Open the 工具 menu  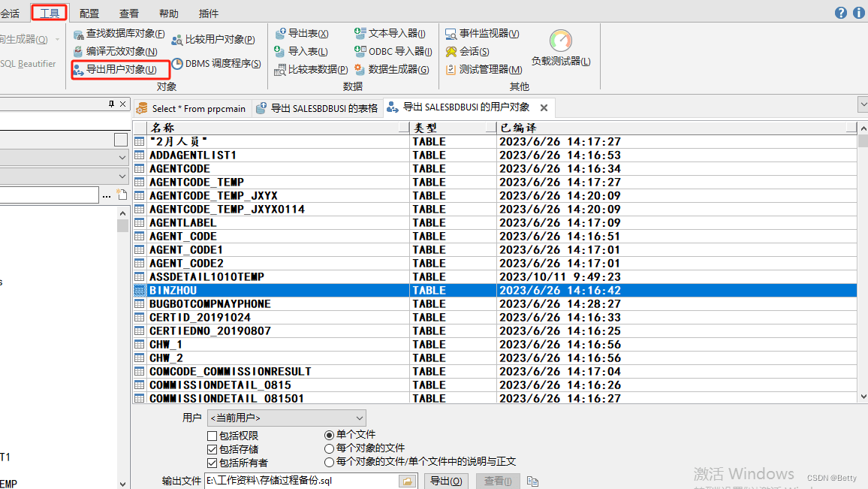49,12
